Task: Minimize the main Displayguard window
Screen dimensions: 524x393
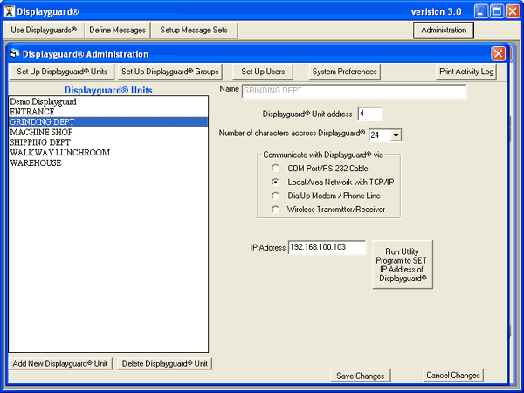Action: click(x=481, y=11)
